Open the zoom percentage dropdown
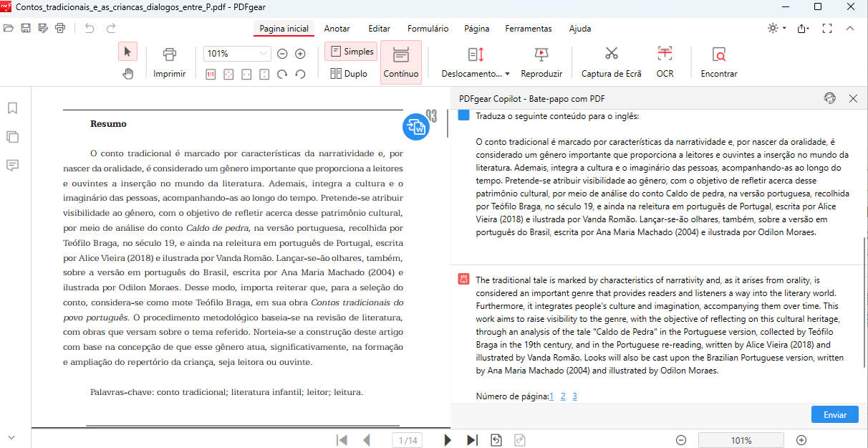The width and height of the screenshot is (868, 448). (x=262, y=52)
